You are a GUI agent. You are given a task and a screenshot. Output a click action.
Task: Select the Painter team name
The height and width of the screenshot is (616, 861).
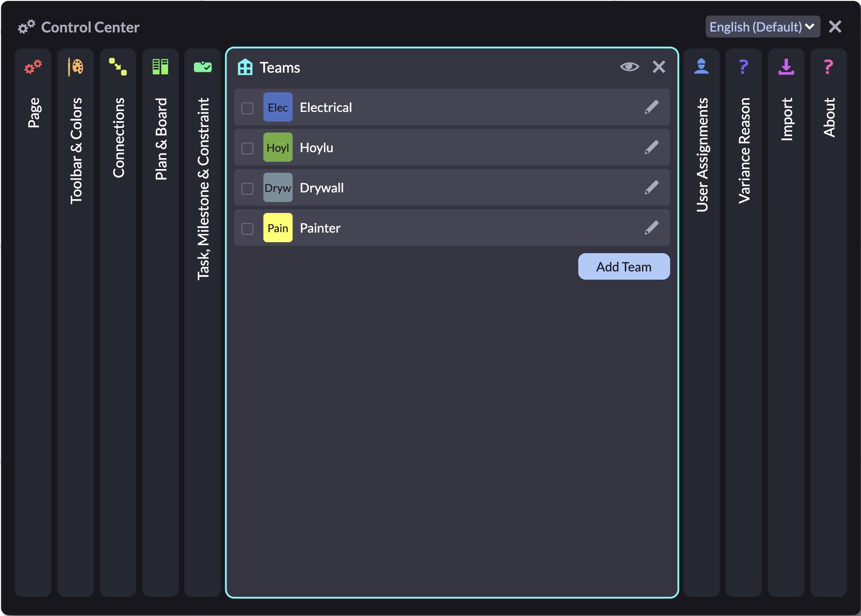[x=320, y=228]
